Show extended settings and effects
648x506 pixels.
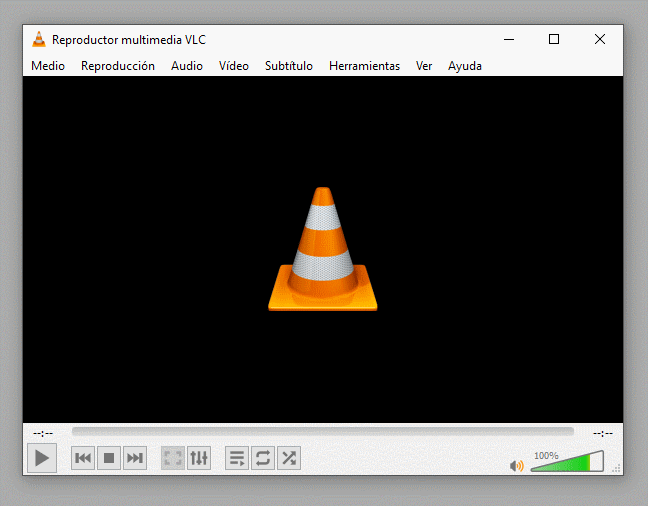click(199, 458)
